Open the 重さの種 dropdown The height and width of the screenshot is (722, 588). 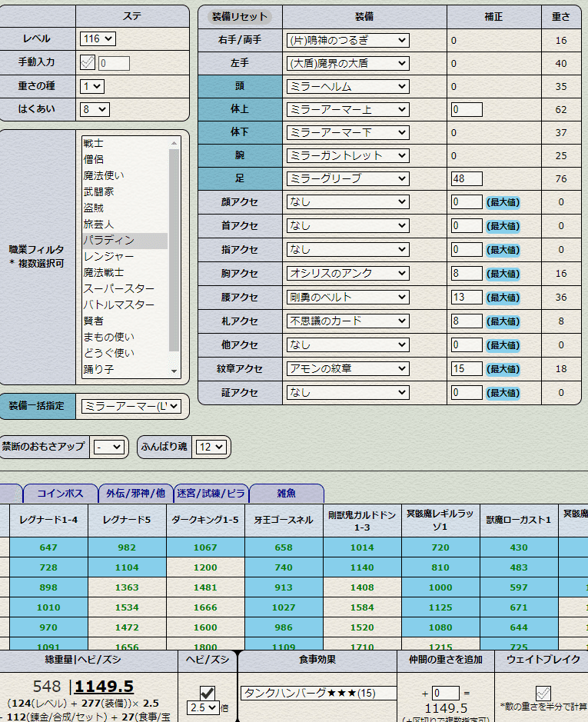coord(92,86)
